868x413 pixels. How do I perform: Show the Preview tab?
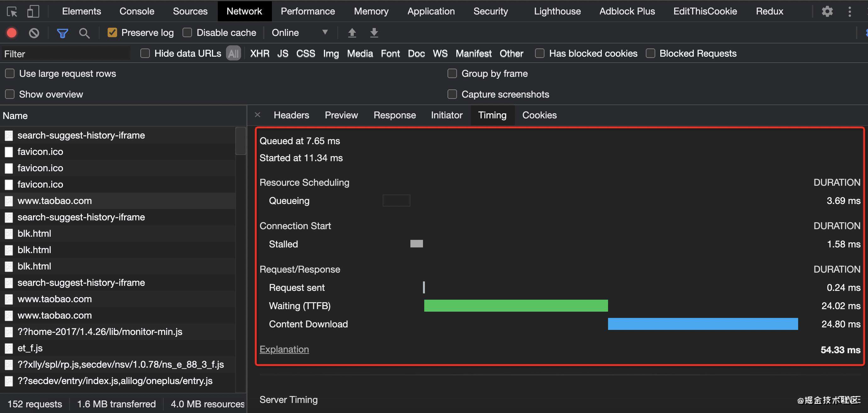(x=341, y=115)
